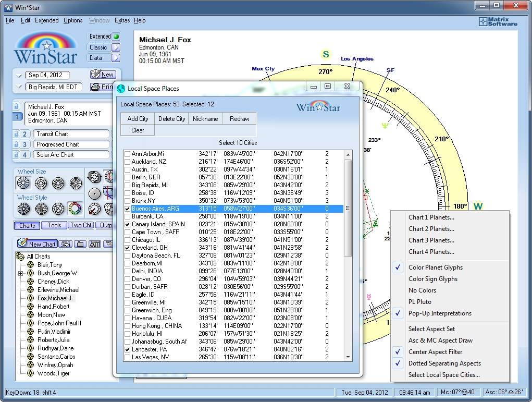This screenshot has height=402, width=532.
Task: Click the Transit Chart slot 2 field
Action: coord(71,134)
